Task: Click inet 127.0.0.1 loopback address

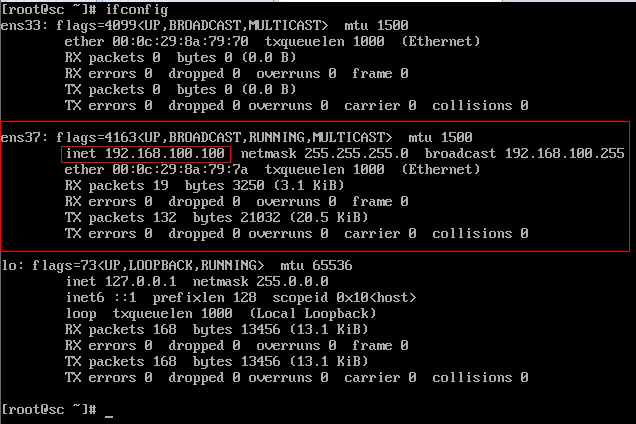Action: 121,281
